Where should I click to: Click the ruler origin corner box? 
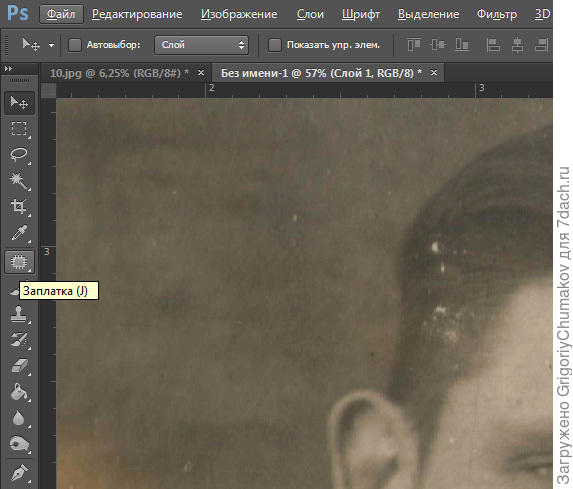48,90
